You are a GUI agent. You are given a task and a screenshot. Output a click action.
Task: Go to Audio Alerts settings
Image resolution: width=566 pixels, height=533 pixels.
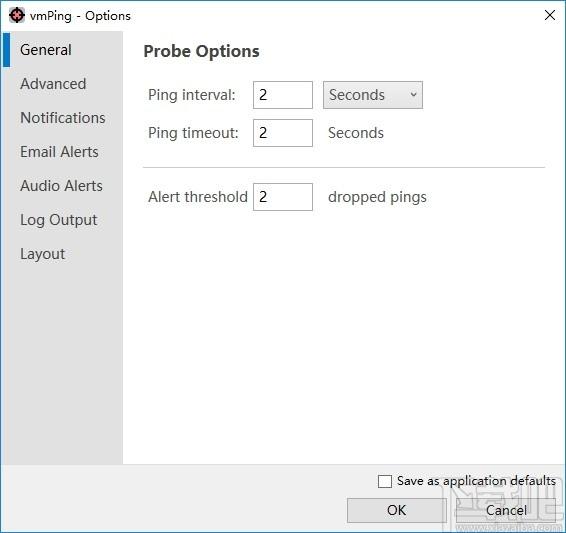point(61,185)
